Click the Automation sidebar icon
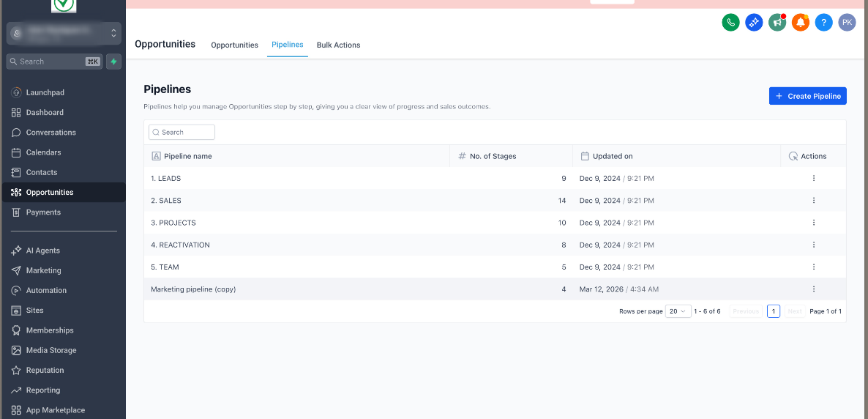The width and height of the screenshot is (868, 419). coord(16,290)
